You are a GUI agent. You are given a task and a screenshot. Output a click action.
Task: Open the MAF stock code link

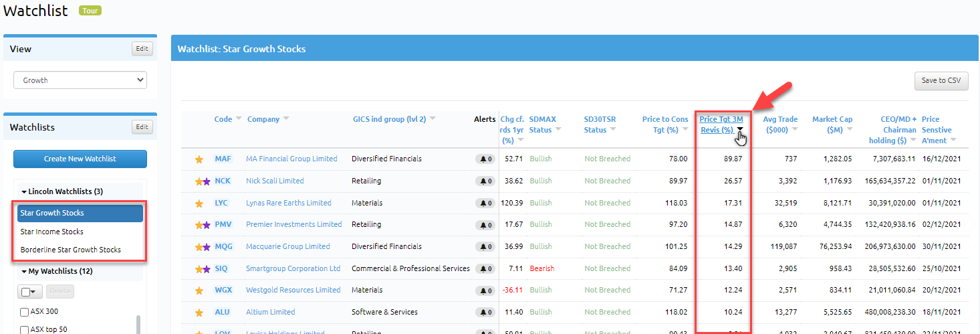[x=223, y=159]
